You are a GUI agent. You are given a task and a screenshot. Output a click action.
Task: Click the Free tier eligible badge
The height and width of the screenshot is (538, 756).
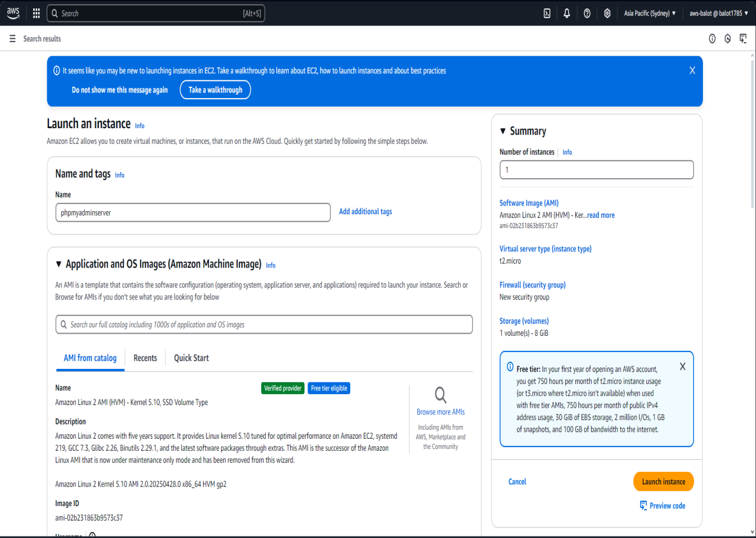coord(329,388)
